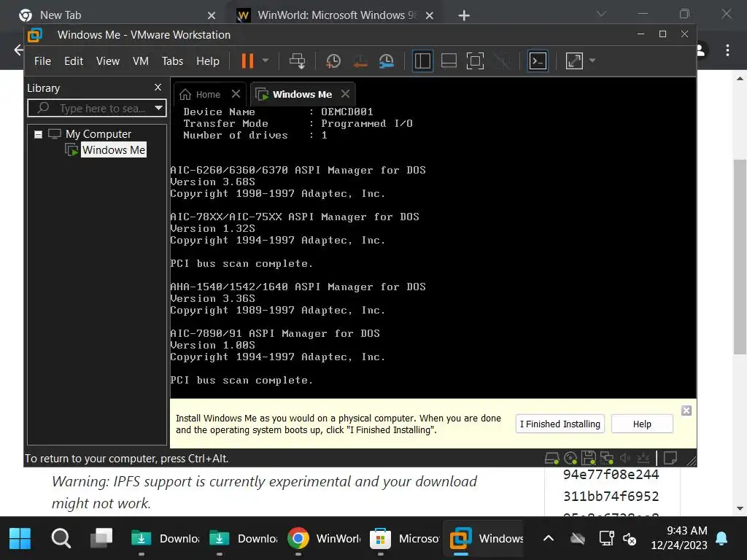Open WinWorld Chrome taskbar item
The image size is (747, 560).
click(x=324, y=539)
